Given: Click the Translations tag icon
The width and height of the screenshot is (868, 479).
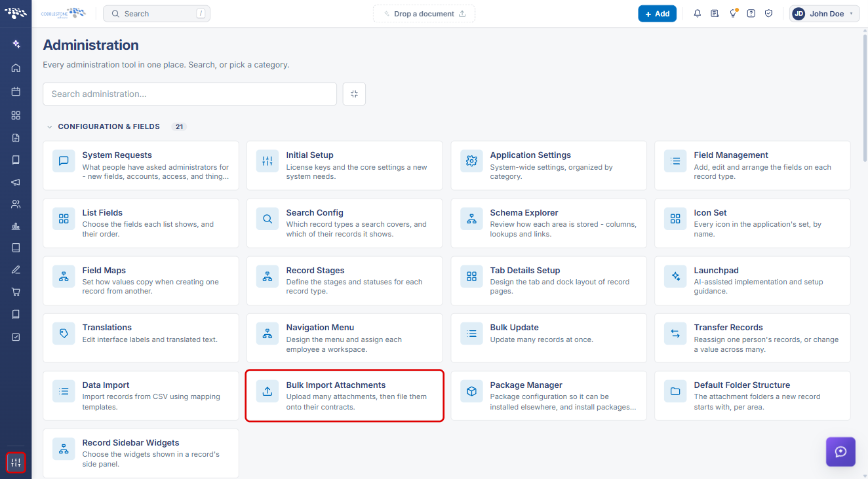Looking at the screenshot, I should click(64, 334).
